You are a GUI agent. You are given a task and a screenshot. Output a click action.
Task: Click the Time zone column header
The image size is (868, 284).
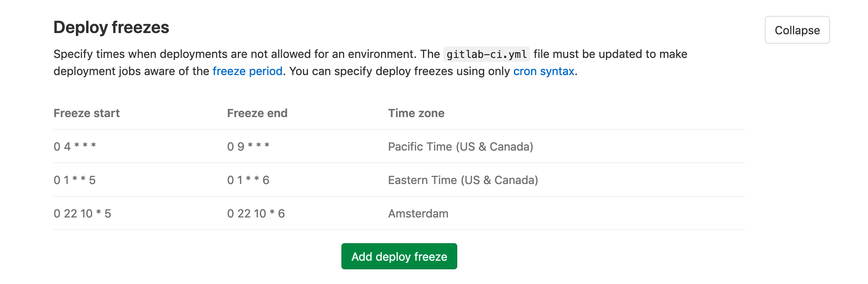click(x=416, y=113)
